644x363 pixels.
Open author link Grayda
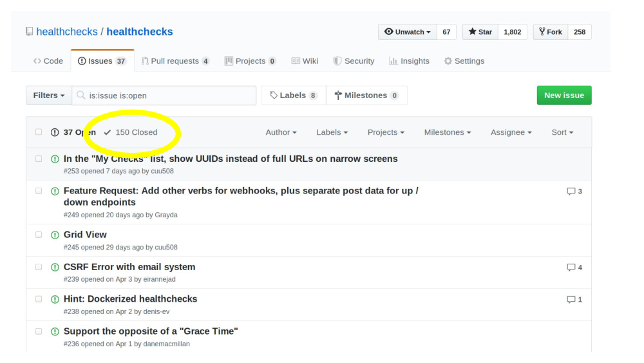[166, 215]
